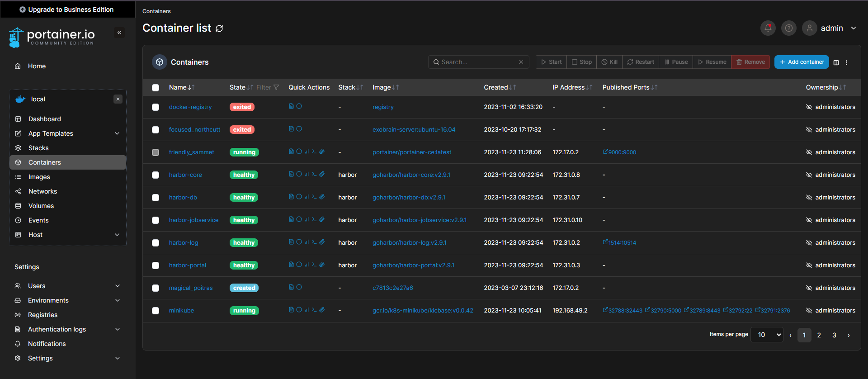The height and width of the screenshot is (379, 868).
Task: Expand the Host submenu chevron
Action: click(117, 235)
